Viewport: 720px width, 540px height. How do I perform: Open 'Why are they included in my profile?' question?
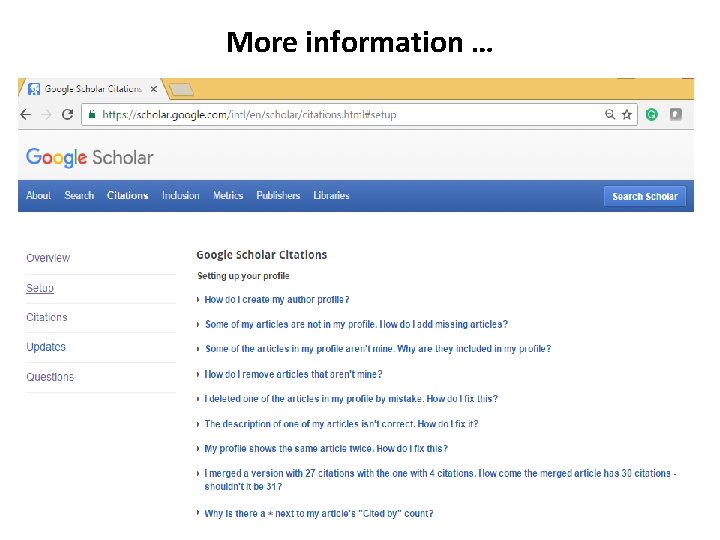(378, 349)
